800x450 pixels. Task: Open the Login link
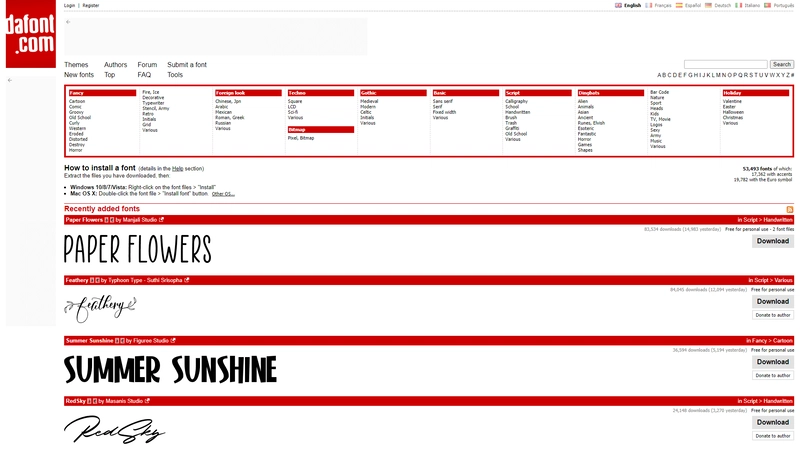point(69,5)
